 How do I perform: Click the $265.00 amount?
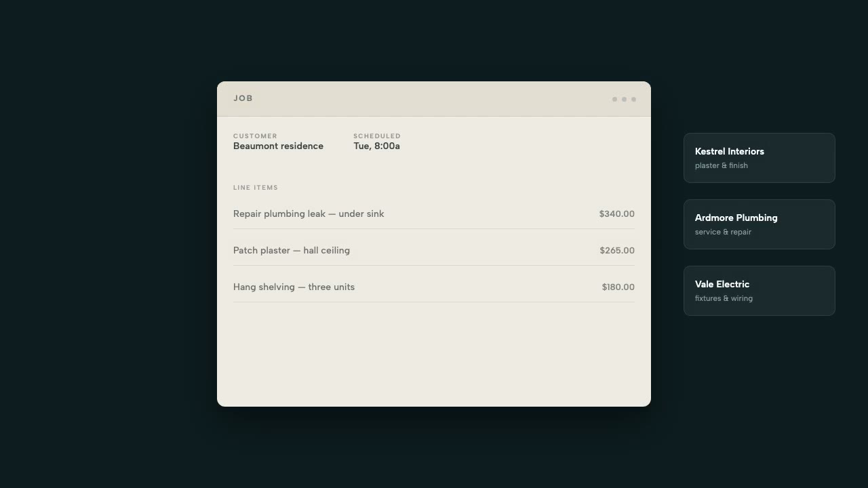pyautogui.click(x=617, y=250)
